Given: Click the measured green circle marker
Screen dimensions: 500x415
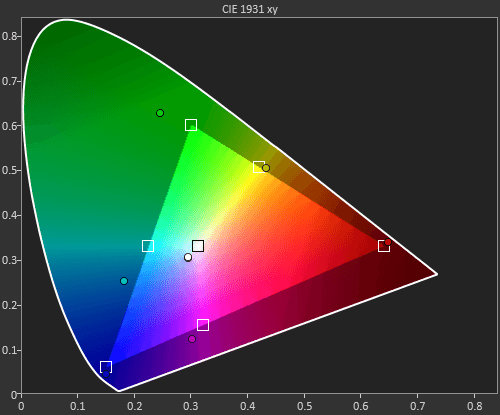Looking at the screenshot, I should (160, 113).
